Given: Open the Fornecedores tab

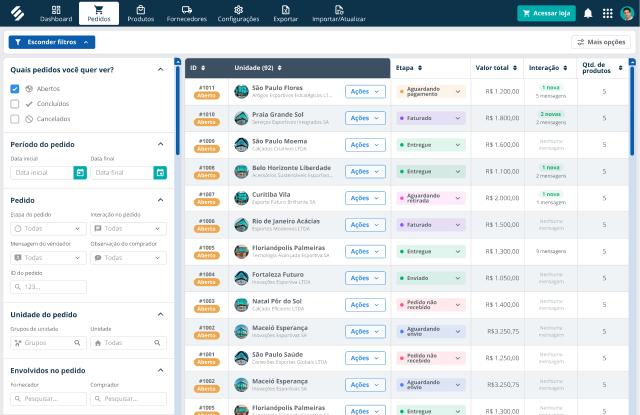Looking at the screenshot, I should coord(187,13).
